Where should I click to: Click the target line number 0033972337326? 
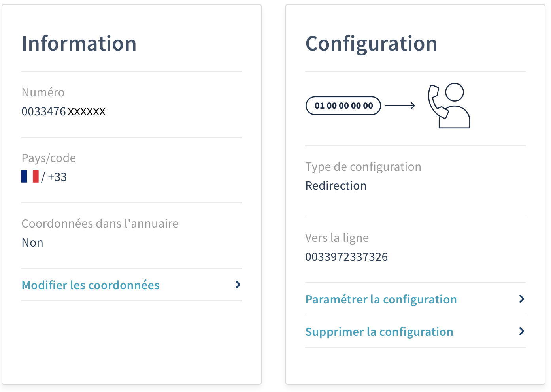tap(346, 257)
